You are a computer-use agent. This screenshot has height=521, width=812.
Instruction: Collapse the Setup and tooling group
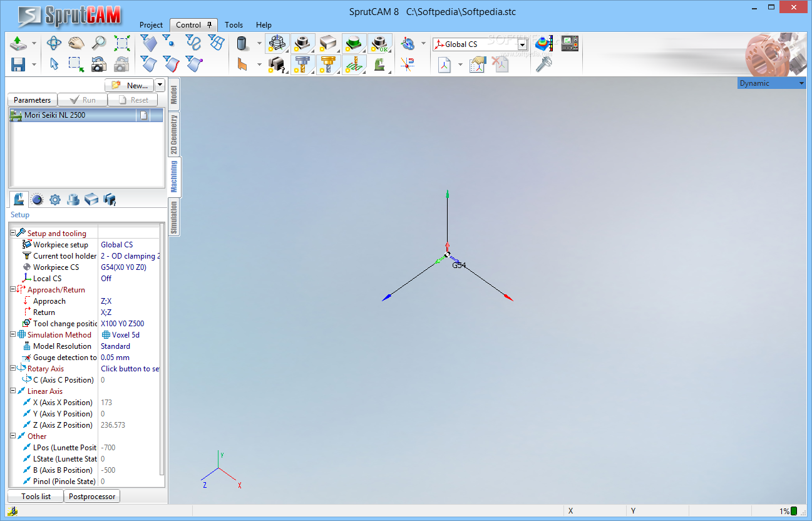(13, 233)
